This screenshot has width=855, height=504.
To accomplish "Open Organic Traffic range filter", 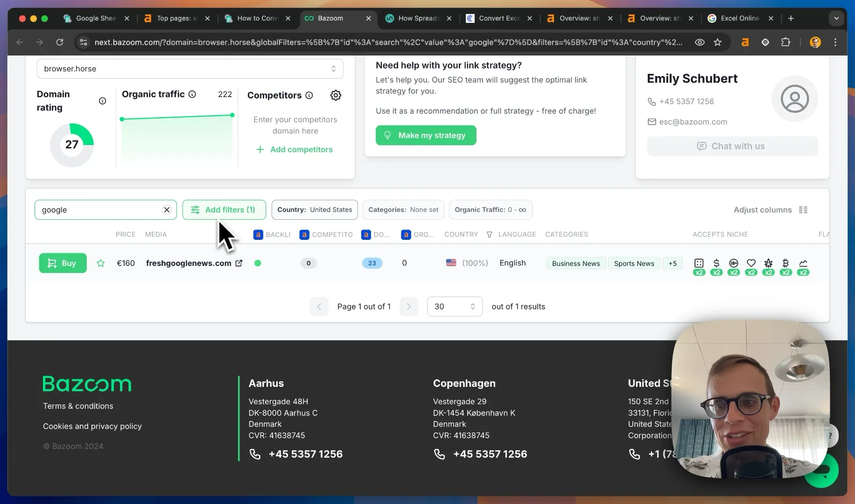I will 491,210.
